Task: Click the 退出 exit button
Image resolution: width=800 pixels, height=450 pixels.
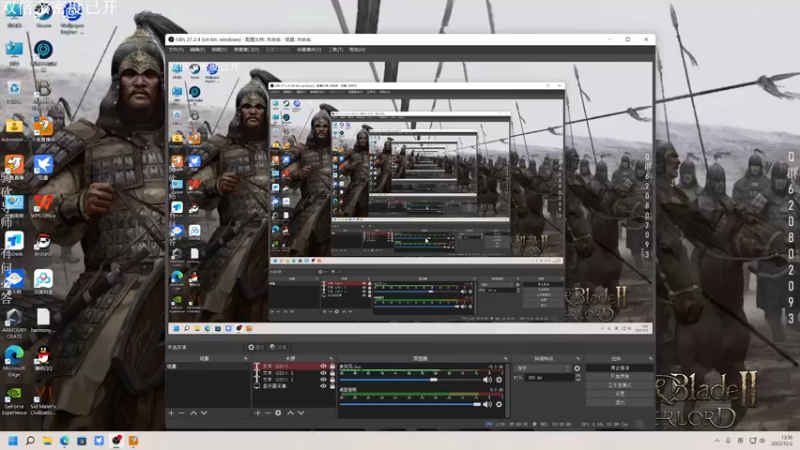Action: click(x=620, y=403)
